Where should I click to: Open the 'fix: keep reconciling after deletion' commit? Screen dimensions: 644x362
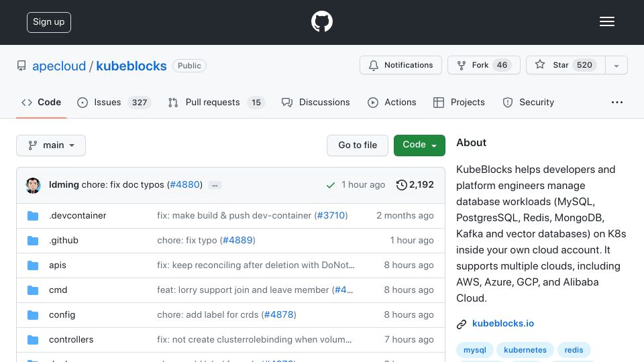click(256, 265)
